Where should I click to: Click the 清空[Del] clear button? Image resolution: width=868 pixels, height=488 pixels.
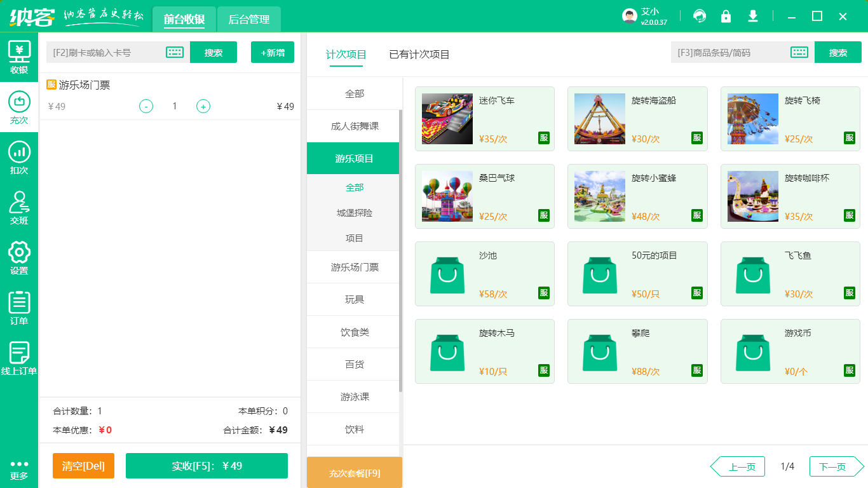83,466
